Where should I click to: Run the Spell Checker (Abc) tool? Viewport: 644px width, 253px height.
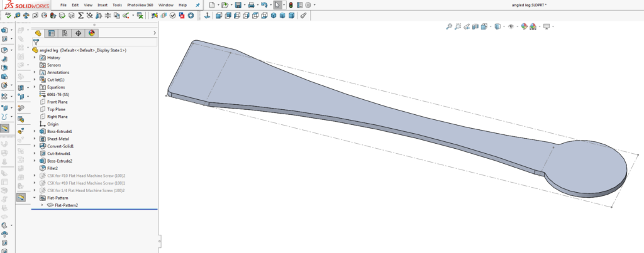click(x=8, y=16)
